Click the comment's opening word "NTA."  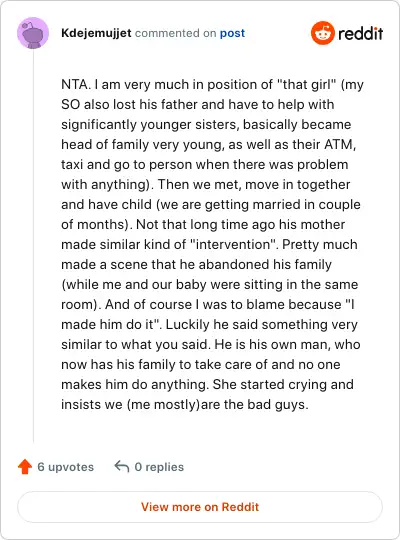(76, 84)
